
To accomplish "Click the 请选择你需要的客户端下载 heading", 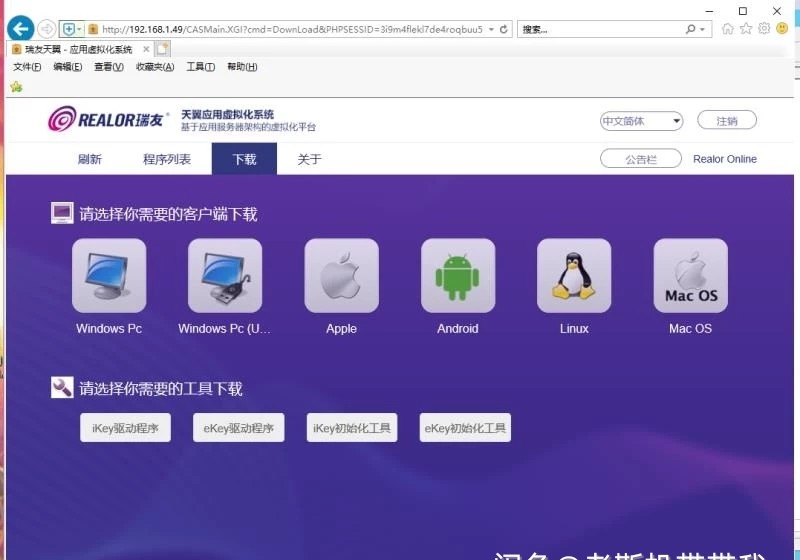I will click(168, 214).
